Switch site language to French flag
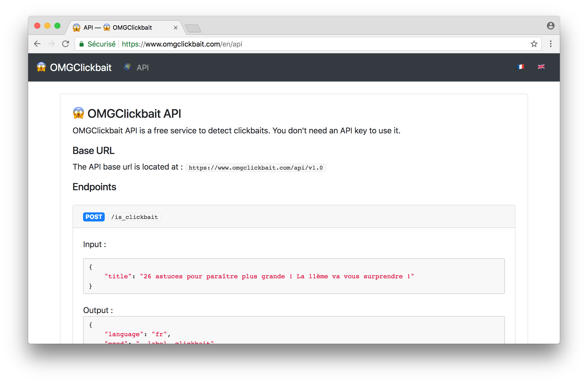Viewport: 588px width, 384px height. click(520, 67)
